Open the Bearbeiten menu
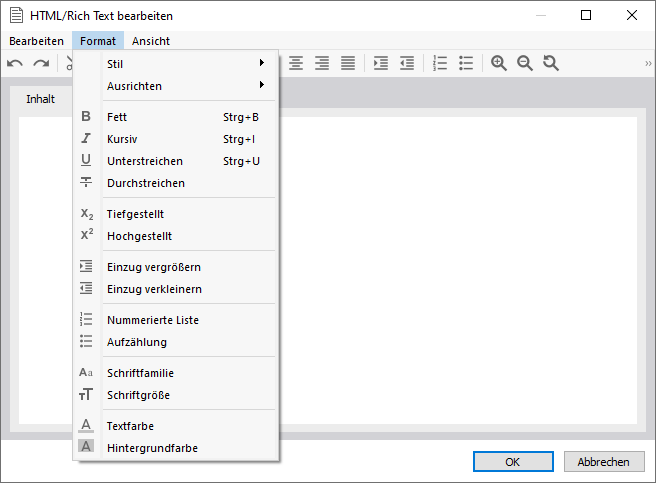The height and width of the screenshot is (483, 656). [36, 41]
